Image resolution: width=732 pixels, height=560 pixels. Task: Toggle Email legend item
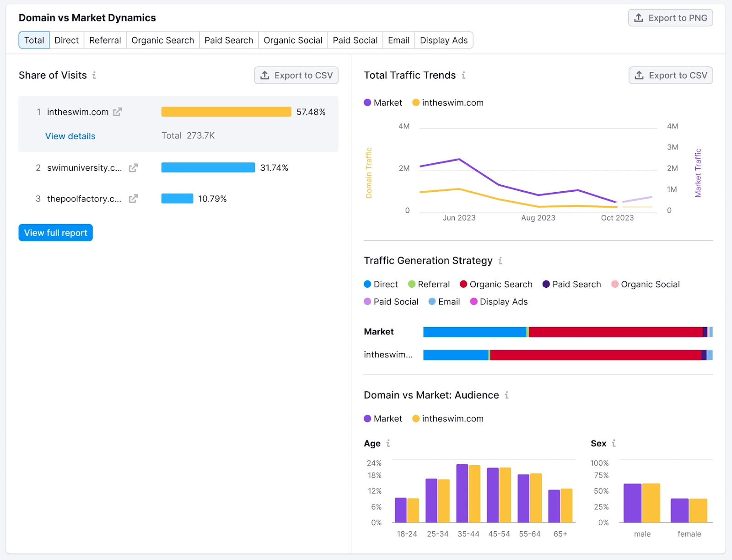(x=444, y=302)
